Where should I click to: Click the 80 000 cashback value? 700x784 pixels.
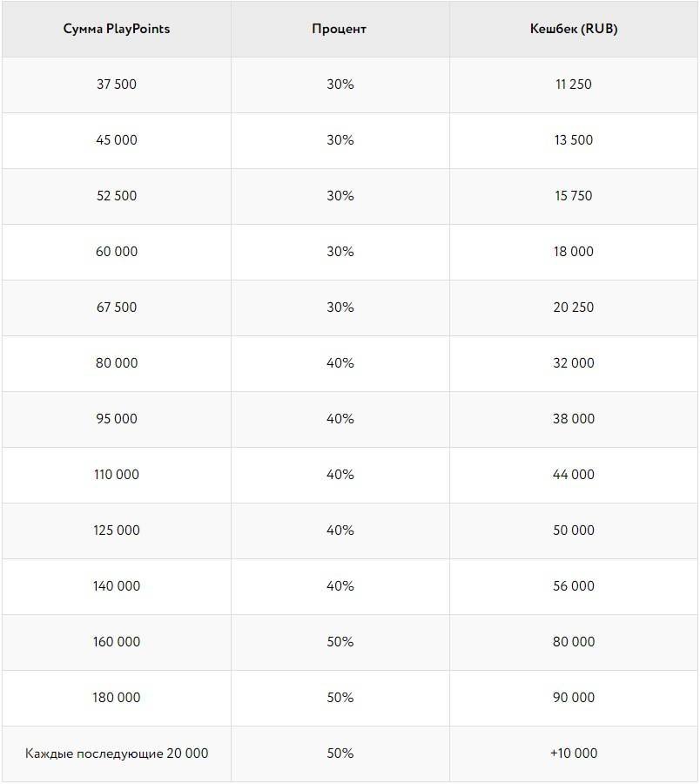(574, 642)
